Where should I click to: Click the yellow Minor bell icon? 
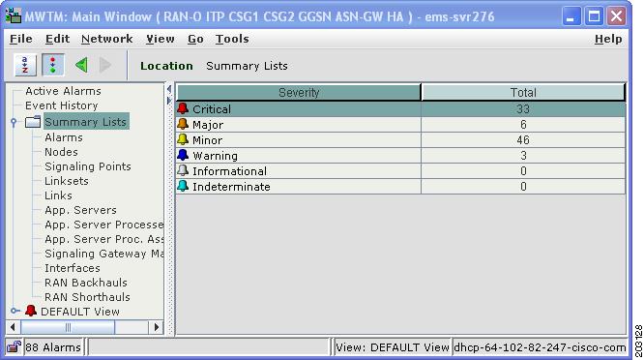tap(183, 139)
